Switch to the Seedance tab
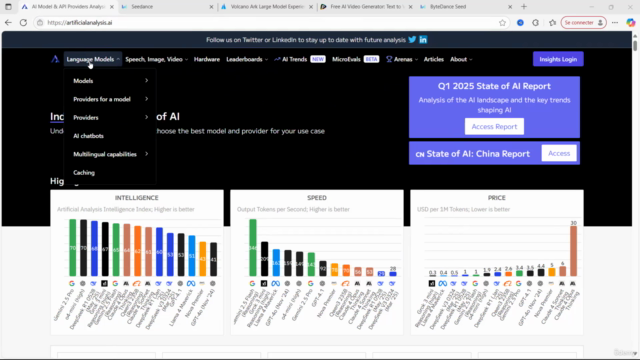 (x=167, y=7)
